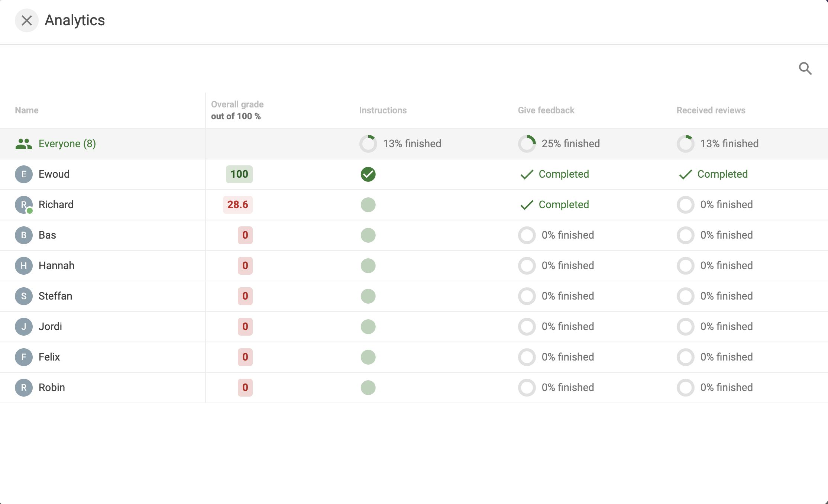Click Ewoud's grade badge 100
Screen dimensions: 828x504
(x=239, y=174)
